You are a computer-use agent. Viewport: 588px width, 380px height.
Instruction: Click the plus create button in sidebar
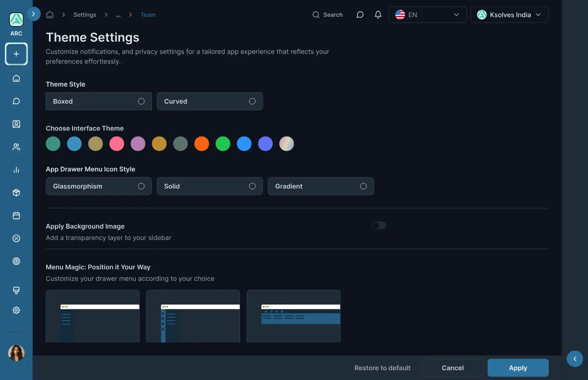pos(16,54)
